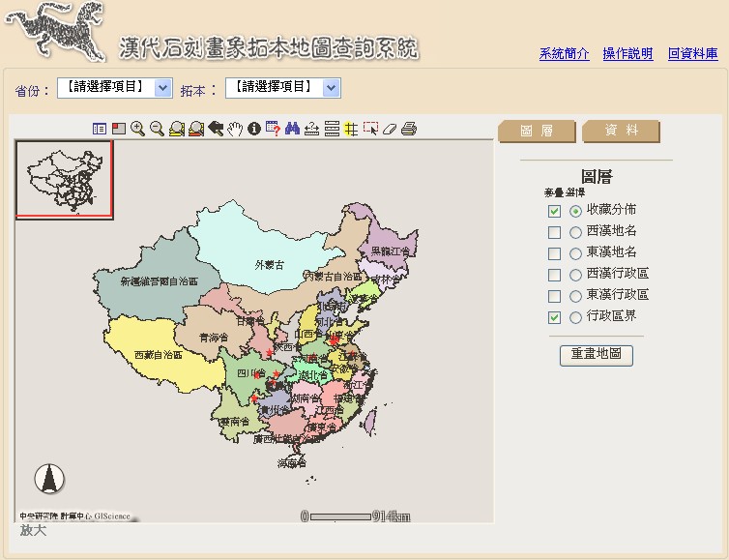Open the 系統簡介 link

[564, 54]
